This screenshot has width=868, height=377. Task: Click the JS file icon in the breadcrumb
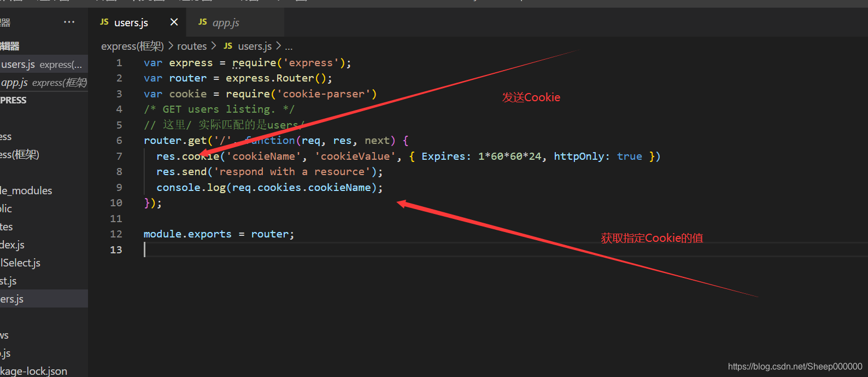[x=228, y=46]
